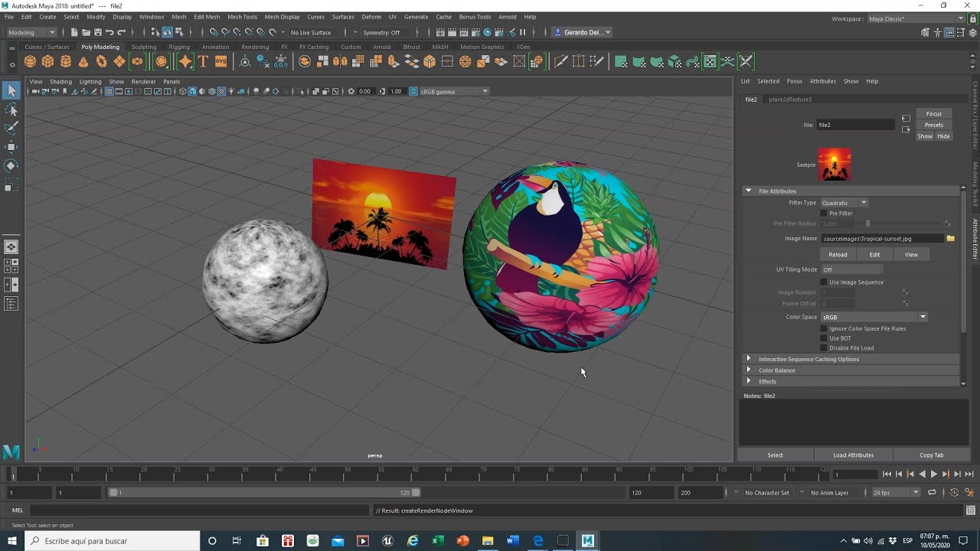Viewport: 980px width, 551px height.
Task: Collapse the File Attributes section
Action: 749,191
